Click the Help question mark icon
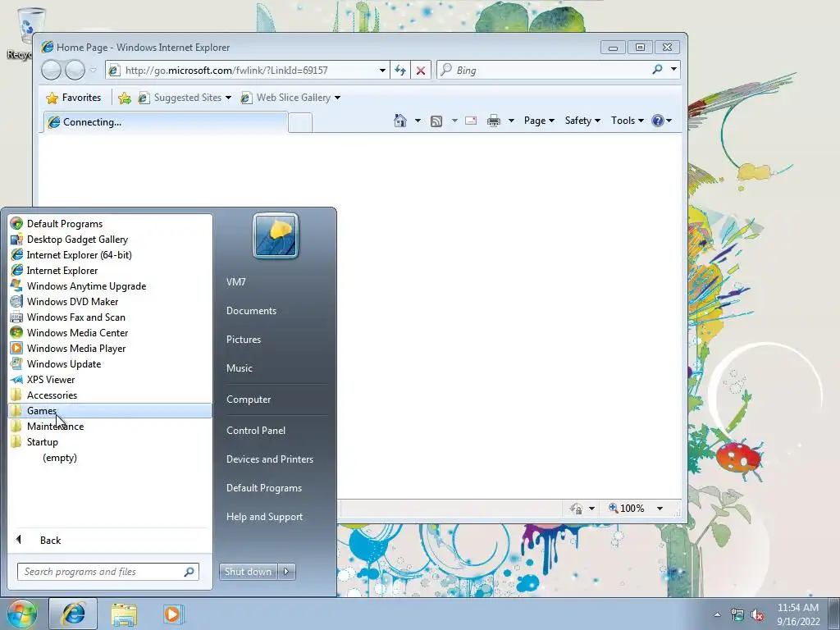Screen dimensions: 840x630 pos(657,121)
